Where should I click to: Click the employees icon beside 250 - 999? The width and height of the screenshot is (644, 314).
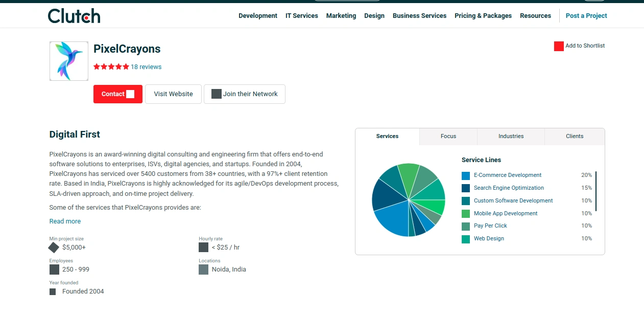click(54, 270)
